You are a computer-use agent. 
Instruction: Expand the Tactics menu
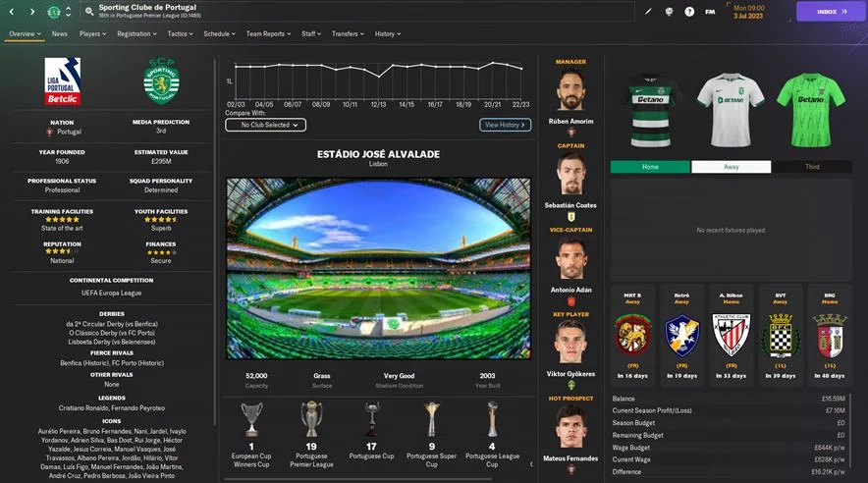tap(180, 33)
